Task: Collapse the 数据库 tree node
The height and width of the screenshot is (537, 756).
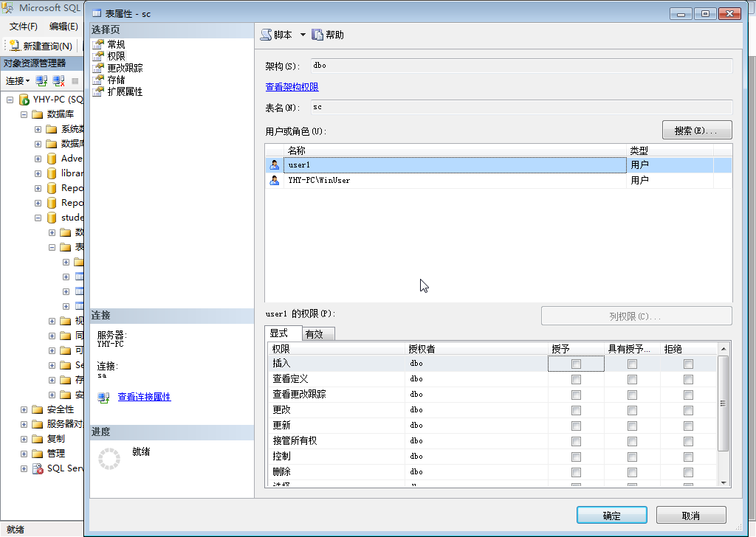Action: pyautogui.click(x=24, y=114)
